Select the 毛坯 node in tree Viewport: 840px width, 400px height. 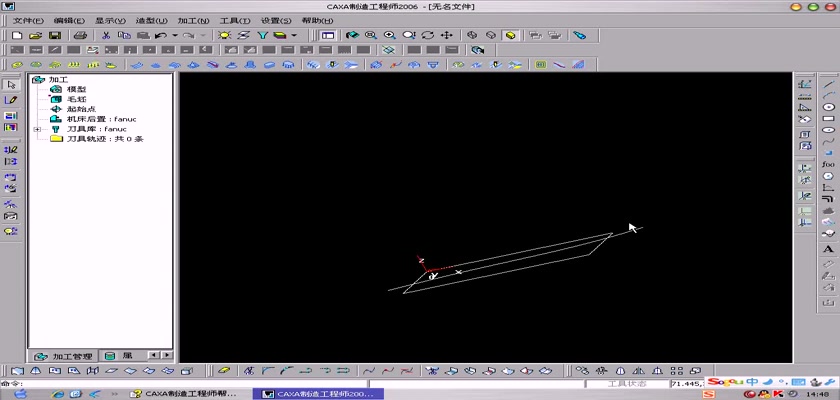[x=77, y=99]
